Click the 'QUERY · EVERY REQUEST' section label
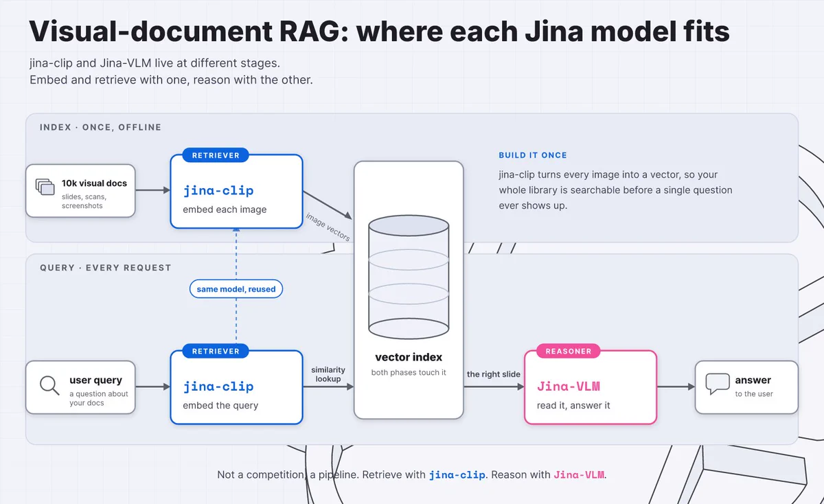824x504 pixels. pyautogui.click(x=105, y=268)
